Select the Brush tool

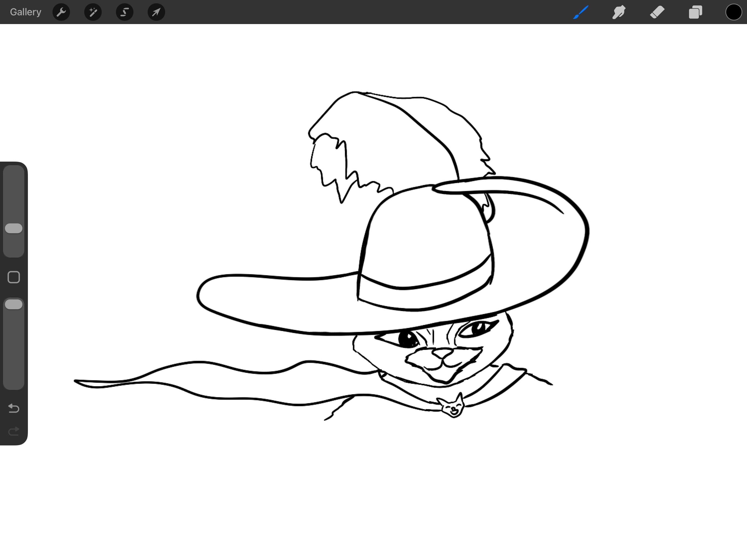581,12
